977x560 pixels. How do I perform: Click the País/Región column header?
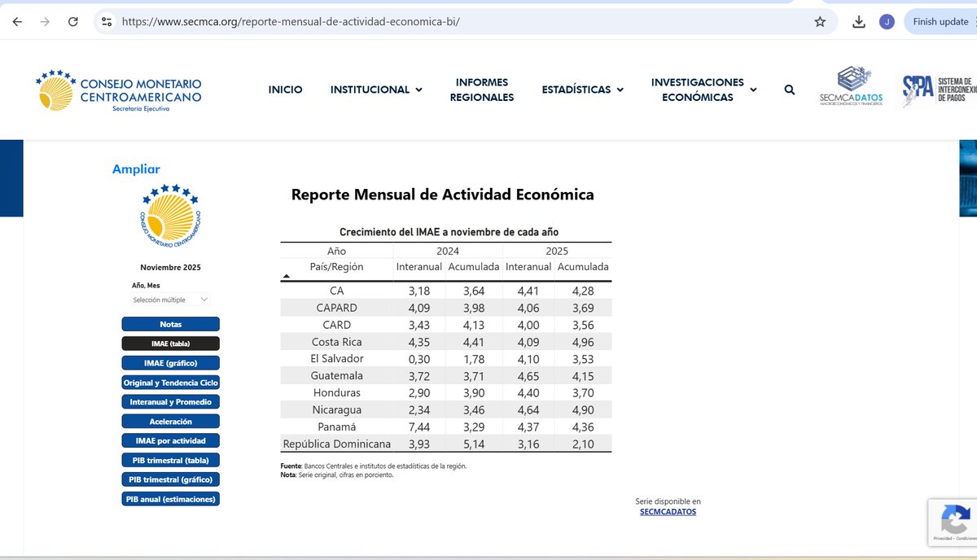coord(336,267)
